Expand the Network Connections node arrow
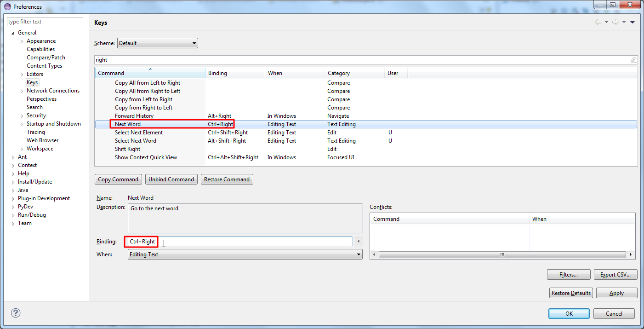Screen dimensions: 644x329 pyautogui.click(x=22, y=91)
